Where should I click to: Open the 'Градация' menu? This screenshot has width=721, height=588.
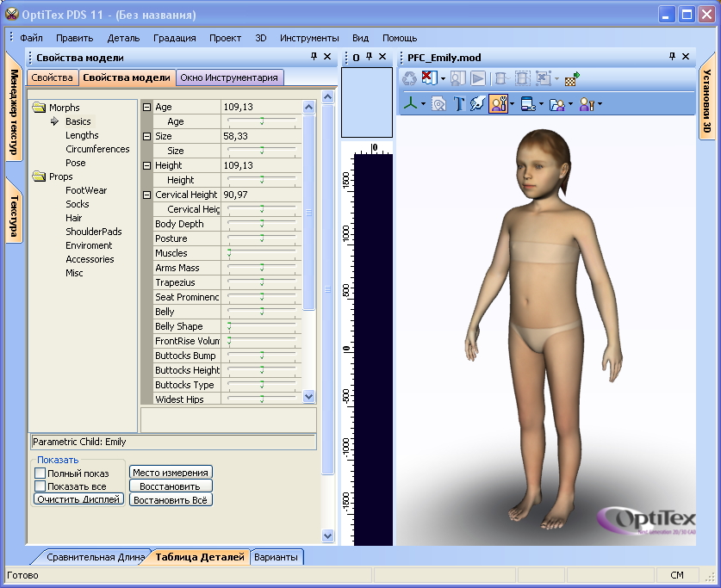point(174,38)
